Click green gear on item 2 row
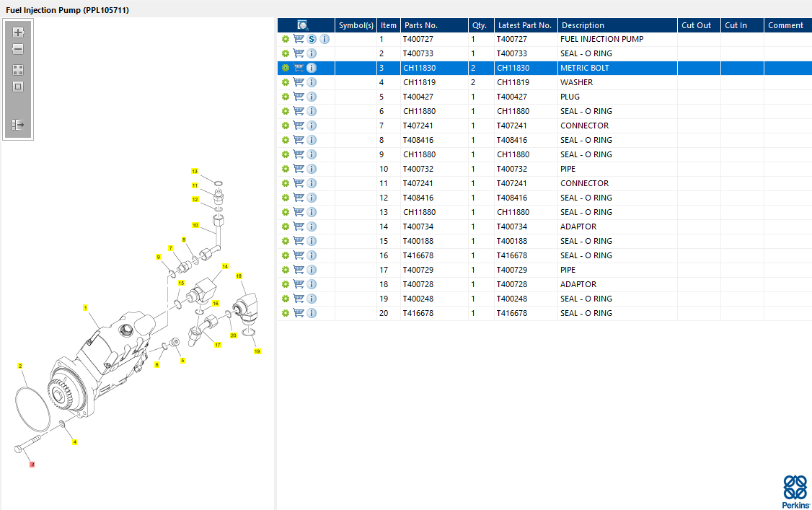Viewport: 812px width, 510px height. [286, 53]
